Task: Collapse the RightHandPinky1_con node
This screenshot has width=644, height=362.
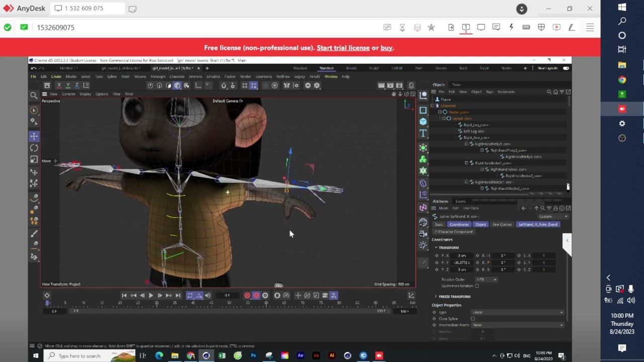Action: click(x=466, y=144)
